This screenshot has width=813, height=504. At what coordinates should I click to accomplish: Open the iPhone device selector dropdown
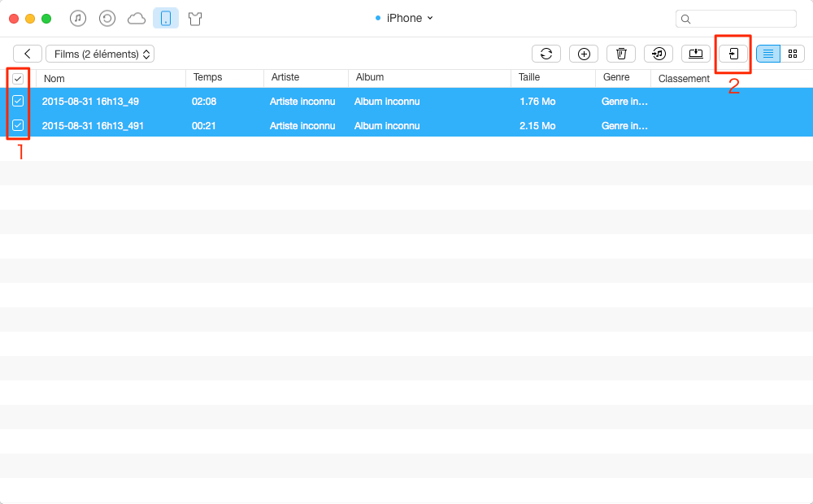(x=404, y=18)
